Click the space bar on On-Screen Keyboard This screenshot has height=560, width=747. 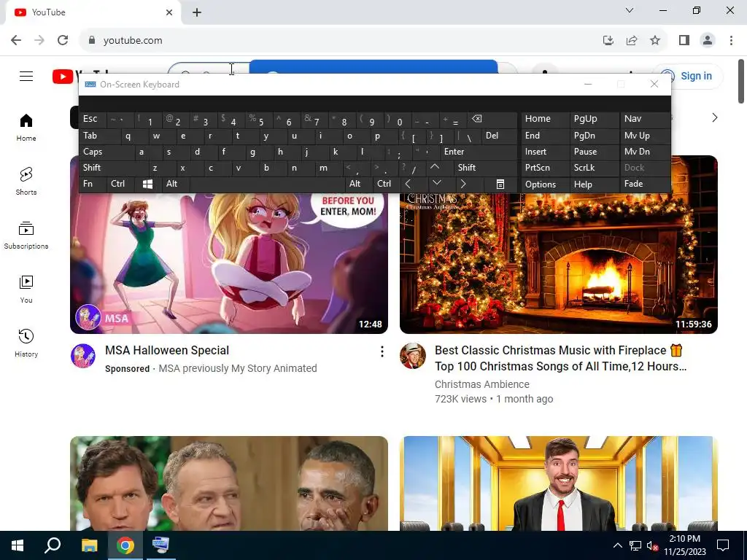coord(267,184)
